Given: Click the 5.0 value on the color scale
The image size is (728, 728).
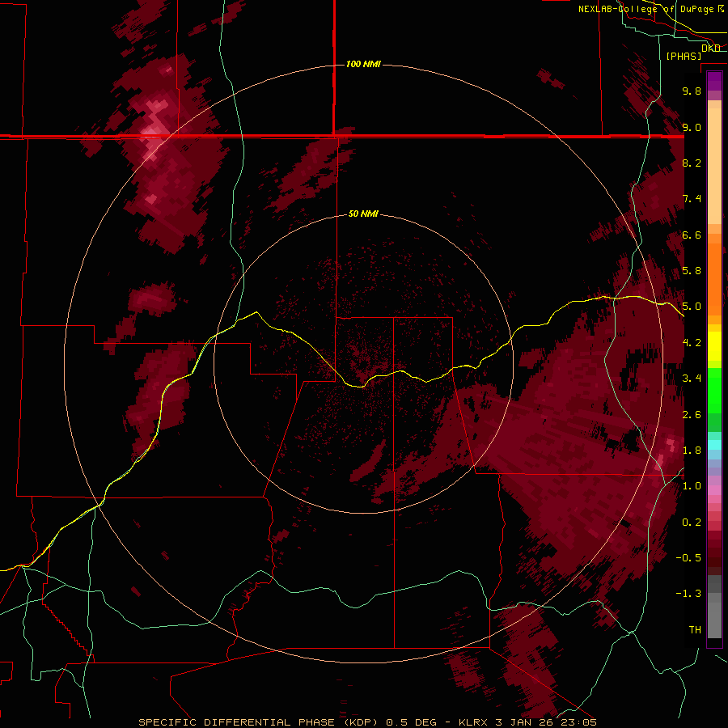Looking at the screenshot, I should (x=692, y=307).
